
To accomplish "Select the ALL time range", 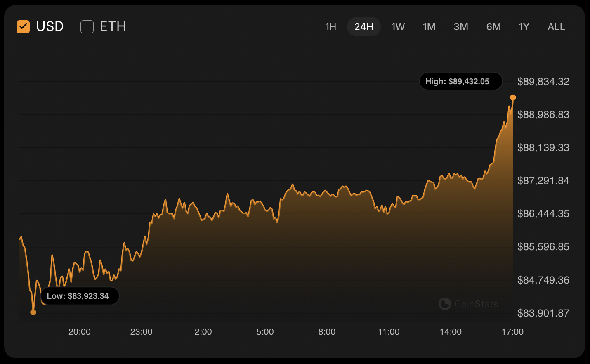I will tap(556, 27).
